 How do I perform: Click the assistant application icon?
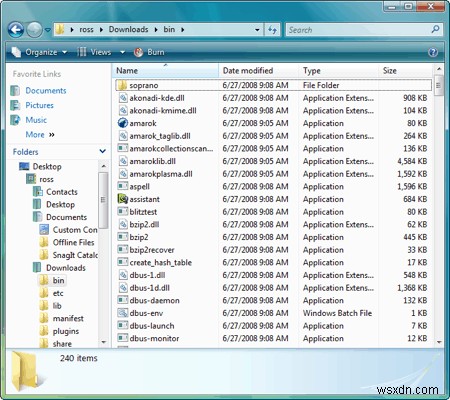123,199
